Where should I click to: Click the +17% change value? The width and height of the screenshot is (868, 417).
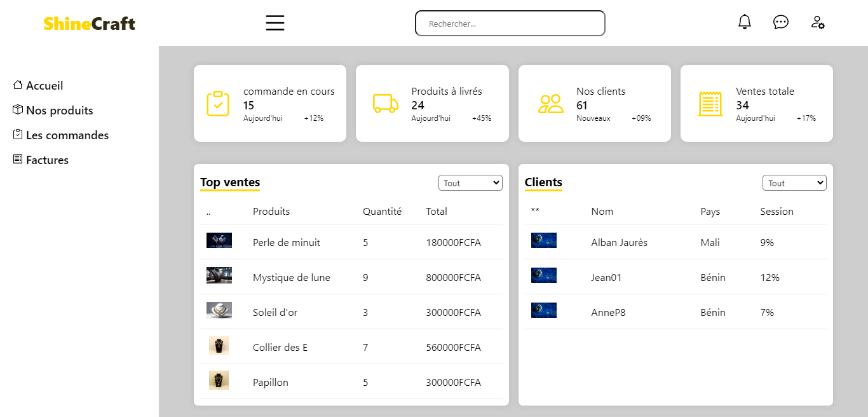[x=806, y=118]
